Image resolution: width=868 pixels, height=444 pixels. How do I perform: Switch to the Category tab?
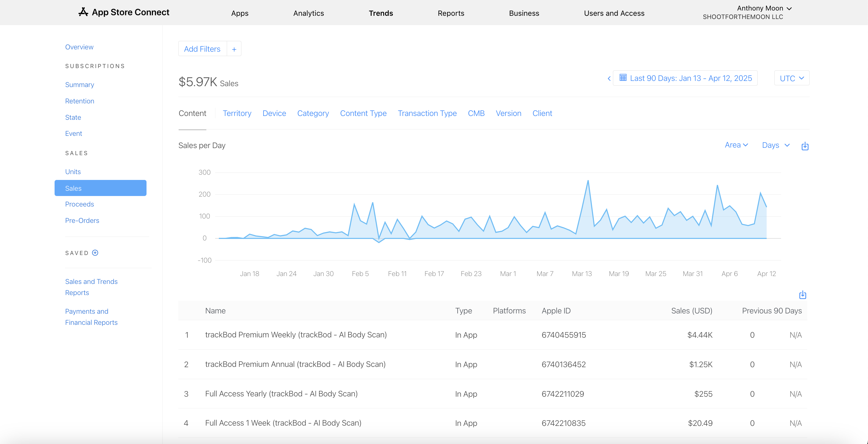pos(313,113)
